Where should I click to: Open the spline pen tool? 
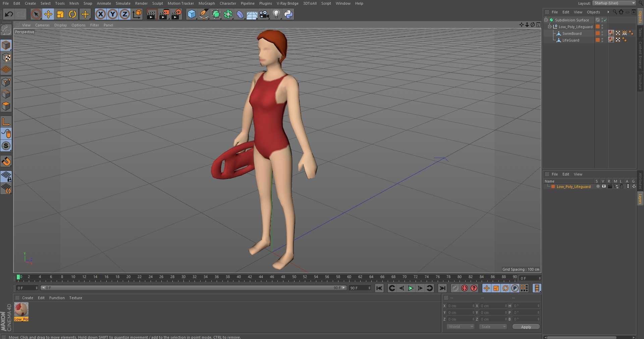point(204,14)
